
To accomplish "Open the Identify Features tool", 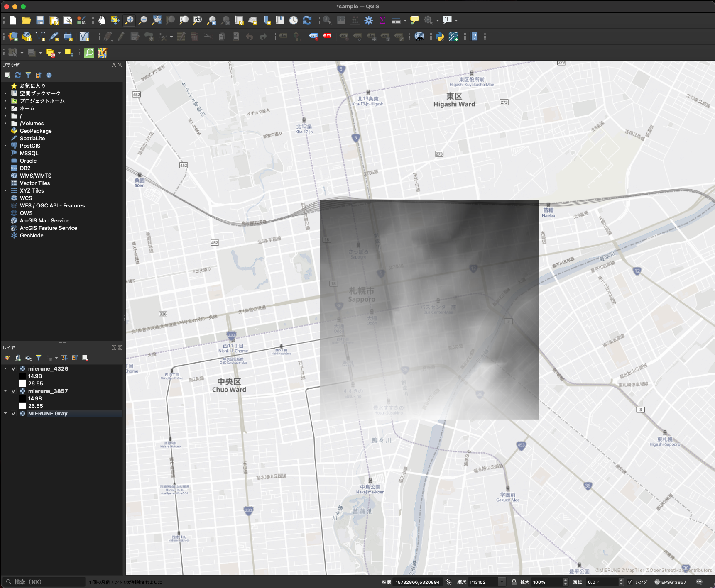I will (x=326, y=20).
